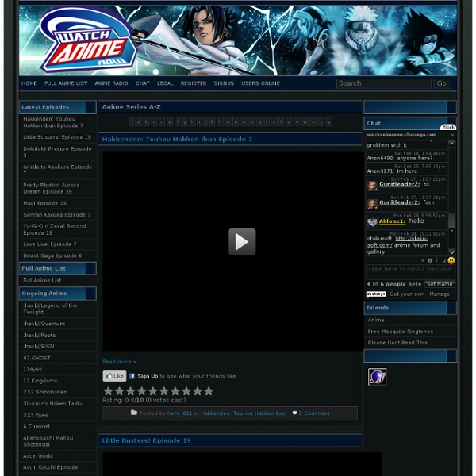Click the Block tab above chat
The image size is (476, 476).
pos(448,127)
